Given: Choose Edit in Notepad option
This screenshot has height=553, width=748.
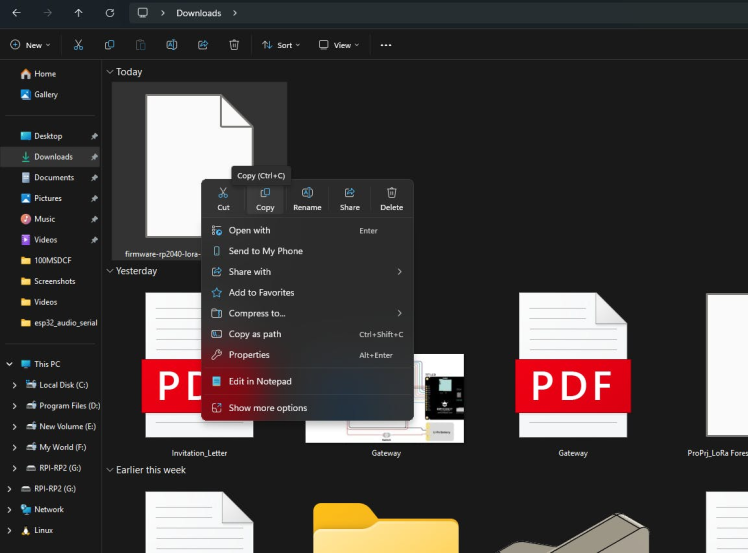Looking at the screenshot, I should [260, 381].
